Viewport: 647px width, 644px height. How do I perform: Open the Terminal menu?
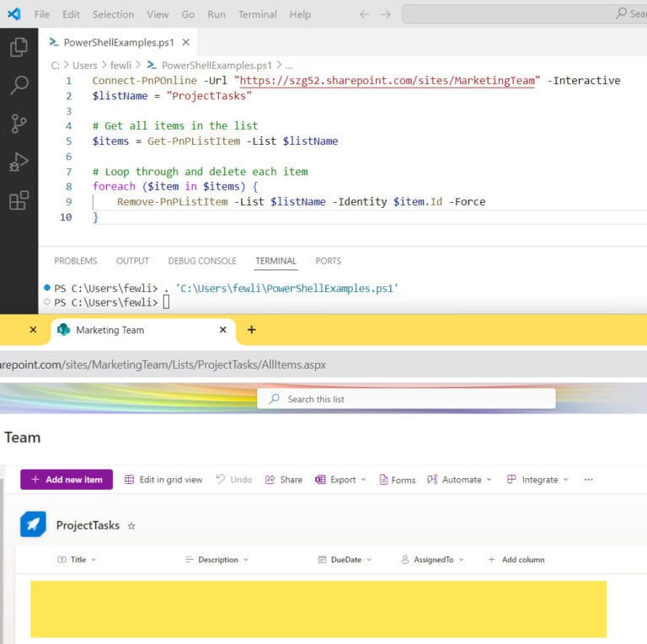(258, 14)
